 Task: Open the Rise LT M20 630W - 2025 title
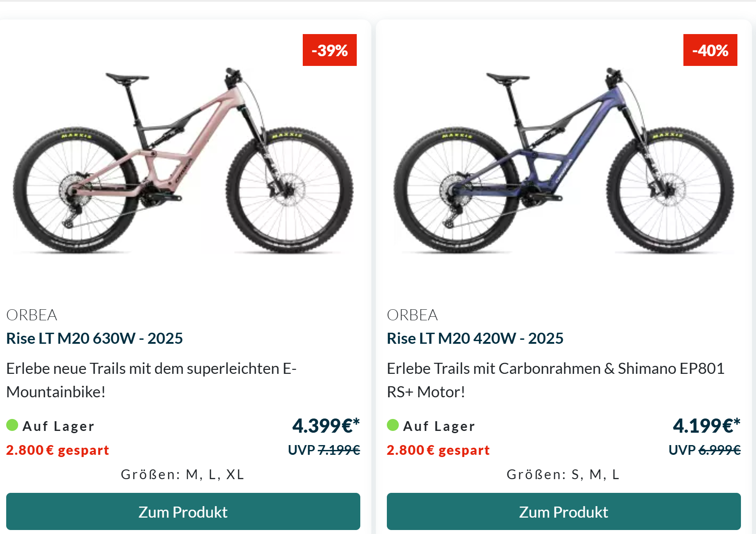94,338
